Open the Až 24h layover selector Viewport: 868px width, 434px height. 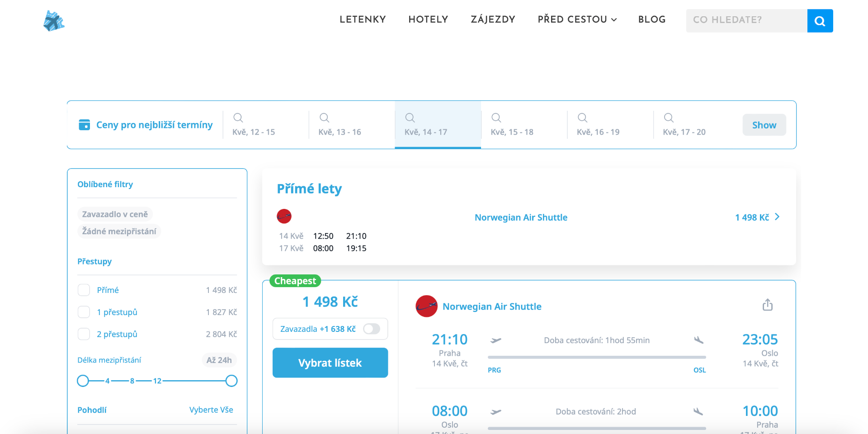pyautogui.click(x=219, y=360)
